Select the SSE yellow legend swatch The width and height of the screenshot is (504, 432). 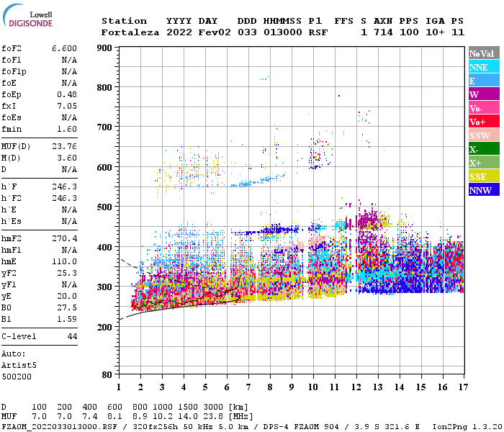[484, 176]
